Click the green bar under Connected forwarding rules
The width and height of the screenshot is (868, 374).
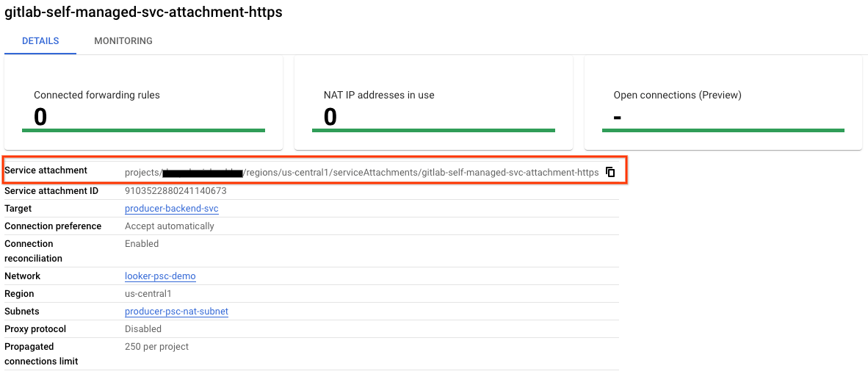pyautogui.click(x=143, y=131)
